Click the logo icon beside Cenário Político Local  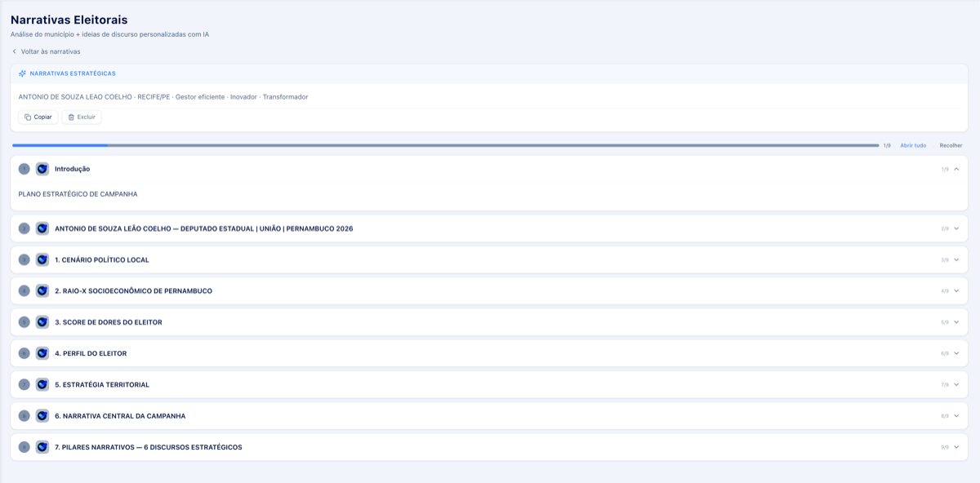click(x=42, y=259)
